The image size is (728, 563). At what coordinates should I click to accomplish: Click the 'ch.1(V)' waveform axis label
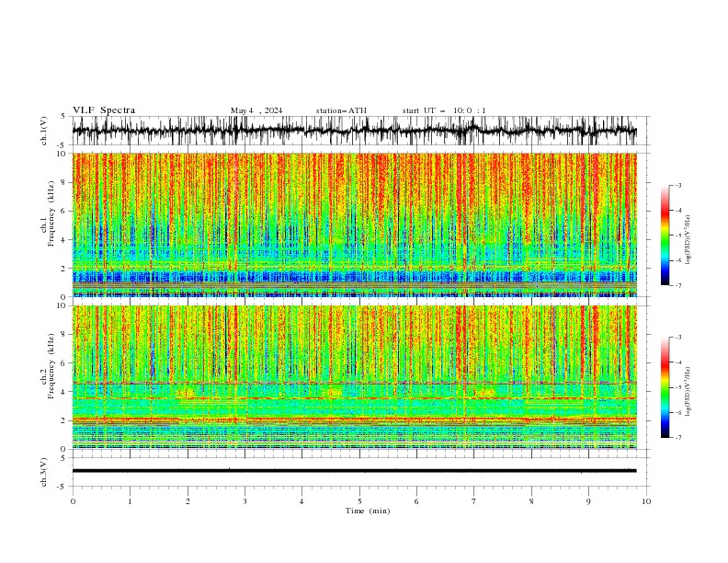[44, 131]
